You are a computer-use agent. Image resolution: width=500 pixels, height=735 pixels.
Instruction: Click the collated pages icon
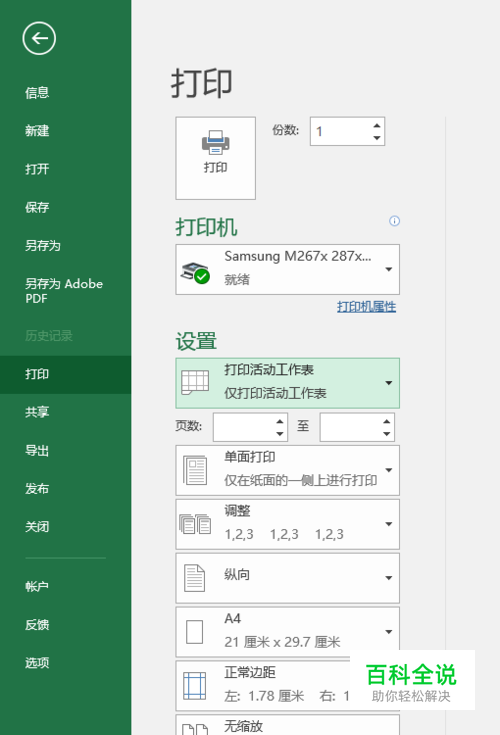click(195, 524)
